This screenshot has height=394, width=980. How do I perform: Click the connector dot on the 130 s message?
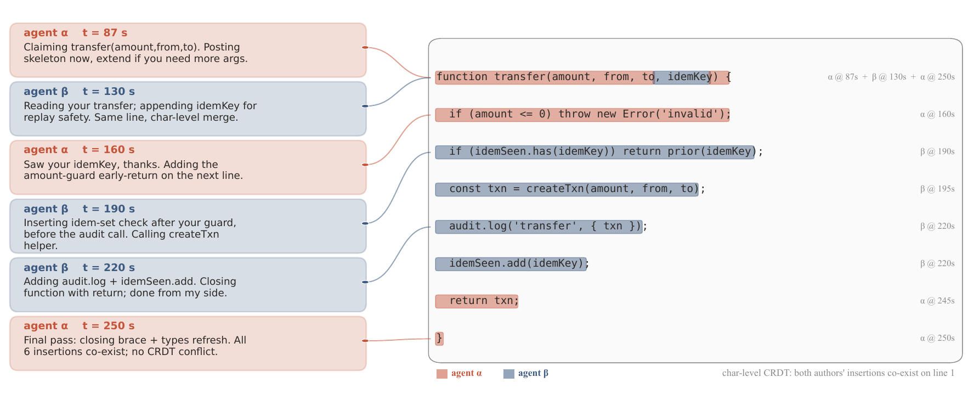coord(365,106)
